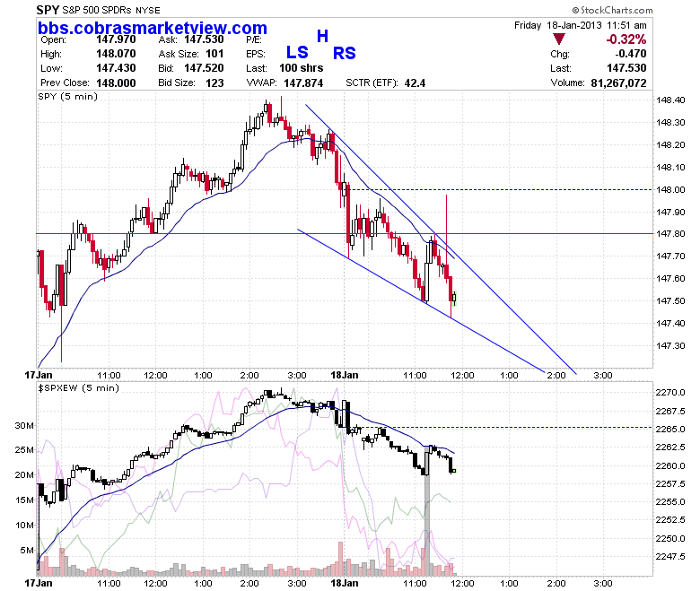Click the date Friday 18-Jan-2013 11:51 am
Screen dimensions: 700x591
pos(581,25)
